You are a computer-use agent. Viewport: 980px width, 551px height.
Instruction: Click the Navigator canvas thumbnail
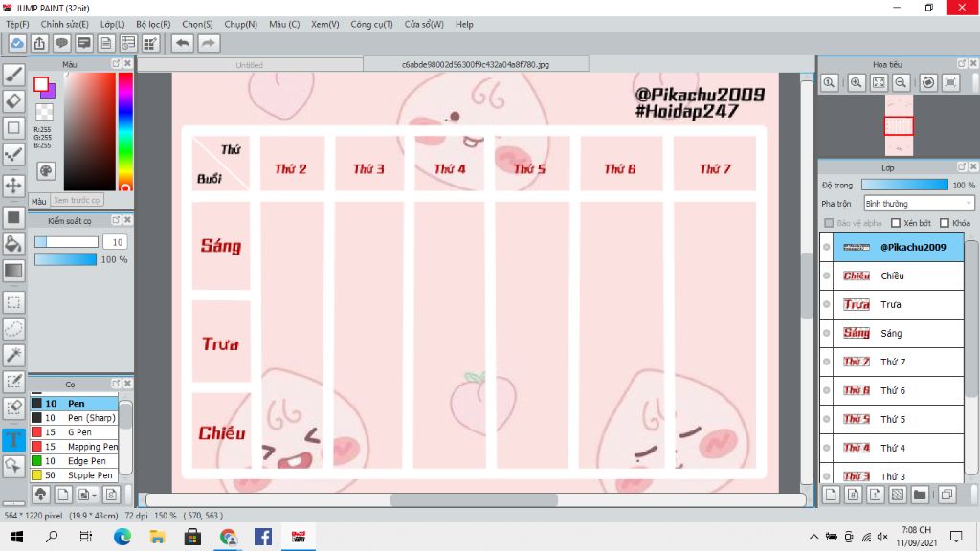[899, 125]
